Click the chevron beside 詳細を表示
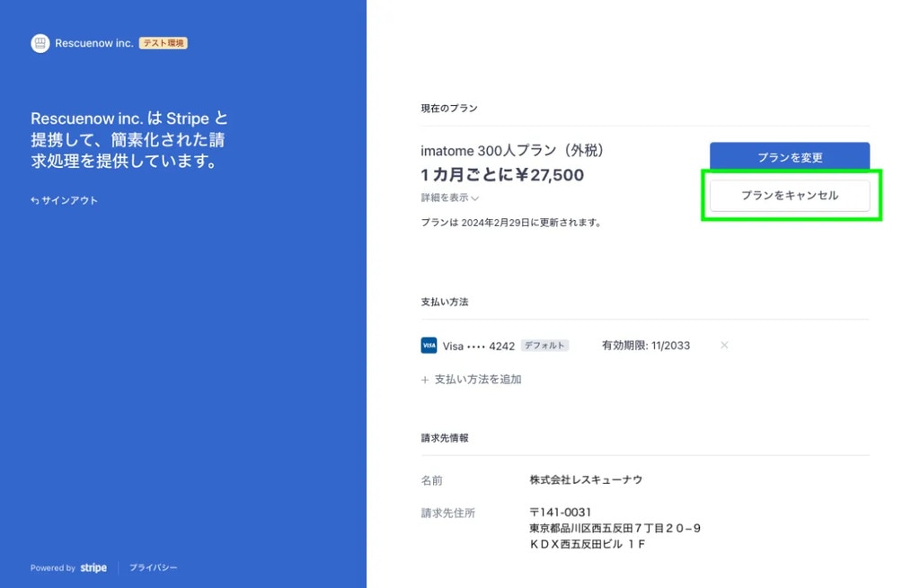 tap(475, 198)
